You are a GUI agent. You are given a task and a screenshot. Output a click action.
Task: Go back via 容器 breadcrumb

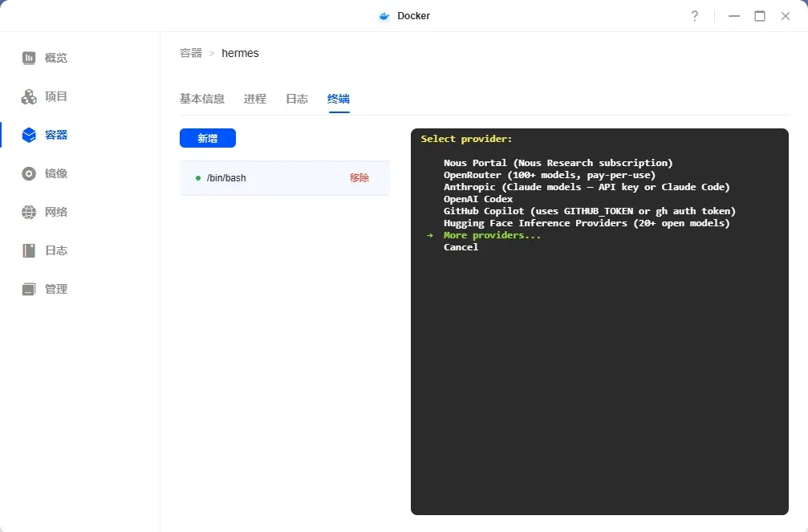pyautogui.click(x=191, y=53)
